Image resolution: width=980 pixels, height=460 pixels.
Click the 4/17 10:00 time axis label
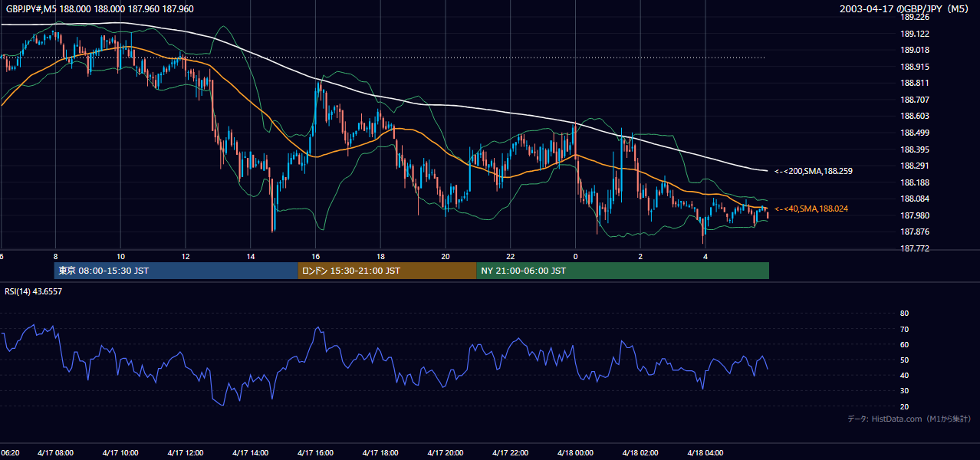(120, 453)
